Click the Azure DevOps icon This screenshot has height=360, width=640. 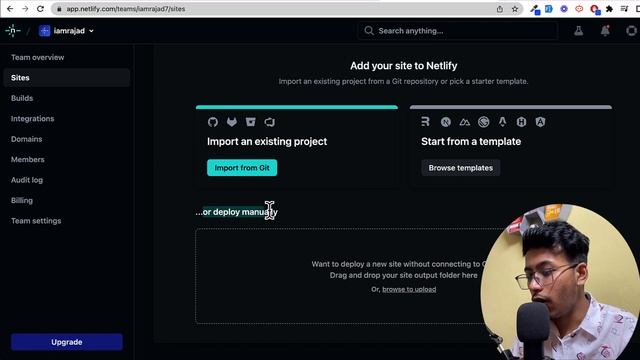[269, 122]
